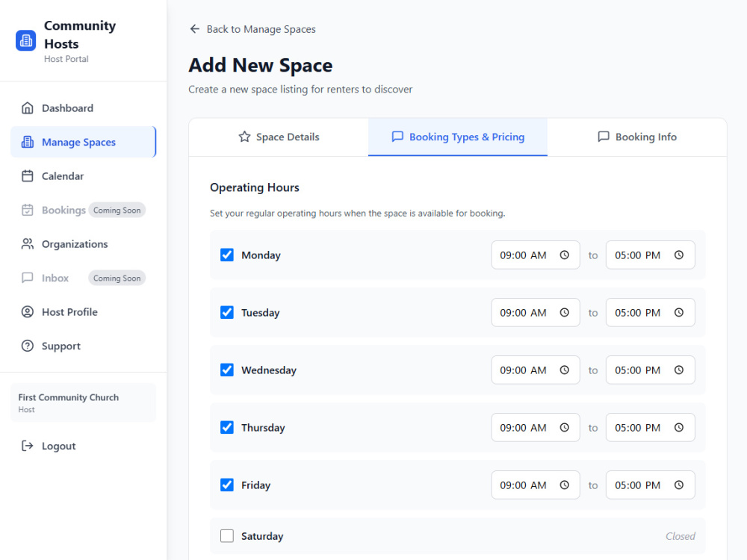The image size is (747, 560).
Task: Click Tuesday 09:00 AM start time field
Action: [x=536, y=312]
